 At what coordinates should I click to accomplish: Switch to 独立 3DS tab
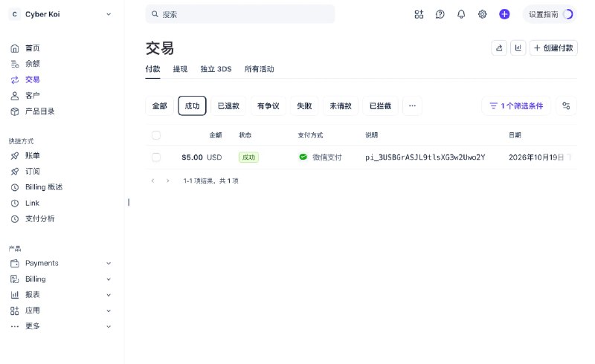pyautogui.click(x=216, y=69)
